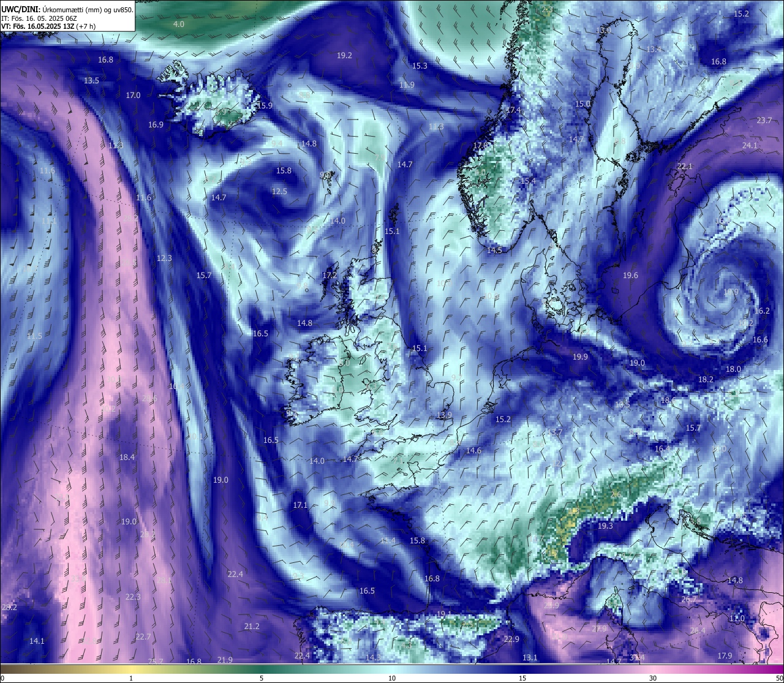
Task: Pick the 12.5 value on the map
Action: pyautogui.click(x=279, y=191)
